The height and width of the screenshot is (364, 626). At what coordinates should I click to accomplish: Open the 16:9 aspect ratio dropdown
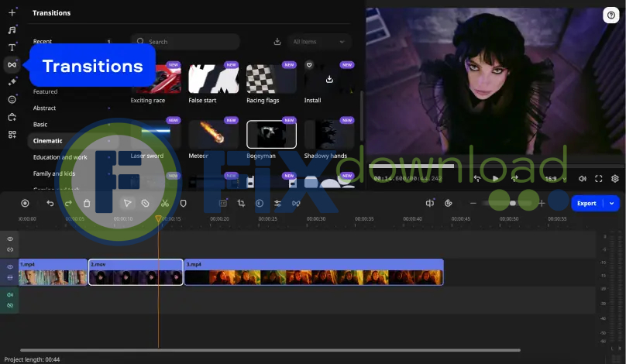pos(555,179)
